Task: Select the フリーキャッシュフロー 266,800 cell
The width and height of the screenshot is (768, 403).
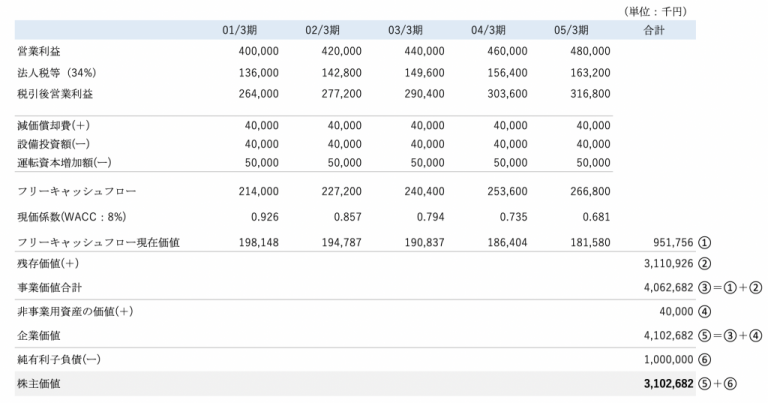Action: tap(590, 191)
